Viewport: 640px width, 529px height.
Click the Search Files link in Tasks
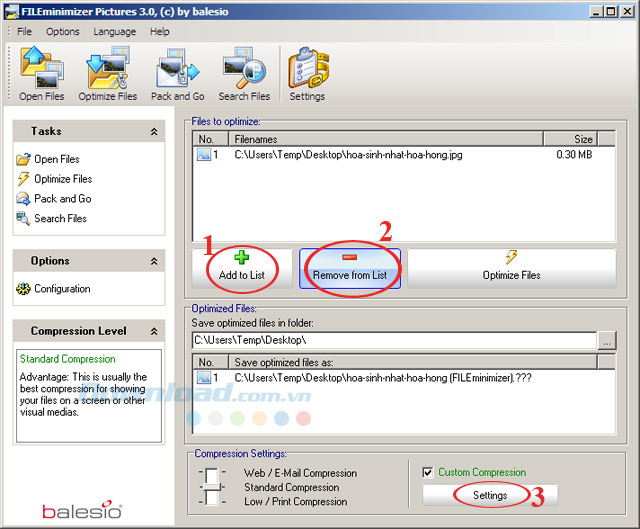[60, 218]
